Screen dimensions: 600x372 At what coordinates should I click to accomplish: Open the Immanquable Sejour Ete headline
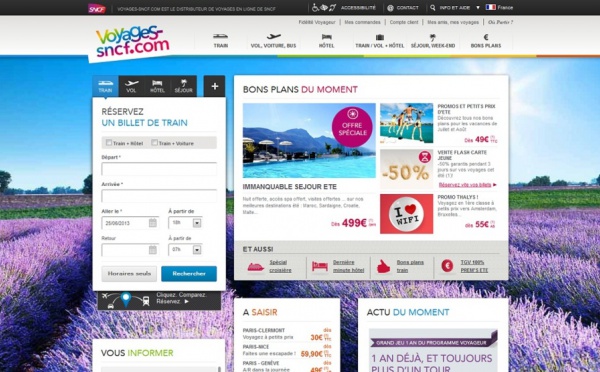pyautogui.click(x=290, y=187)
